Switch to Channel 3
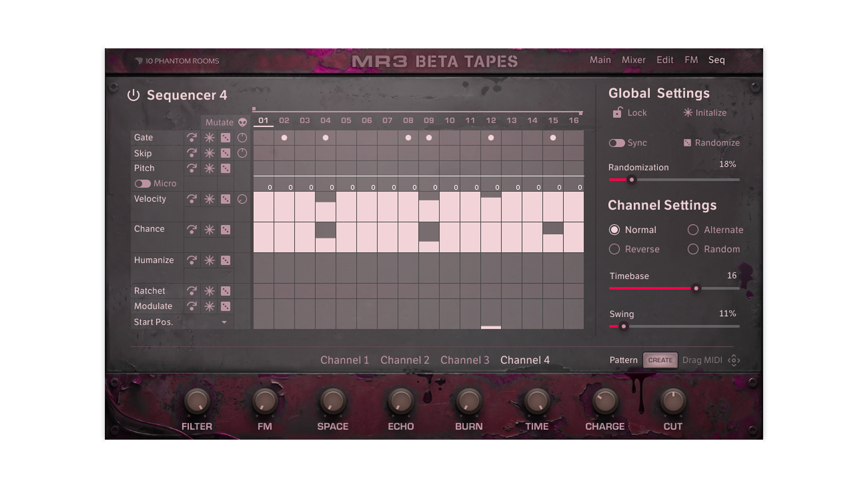The image size is (868, 488). [x=465, y=360]
